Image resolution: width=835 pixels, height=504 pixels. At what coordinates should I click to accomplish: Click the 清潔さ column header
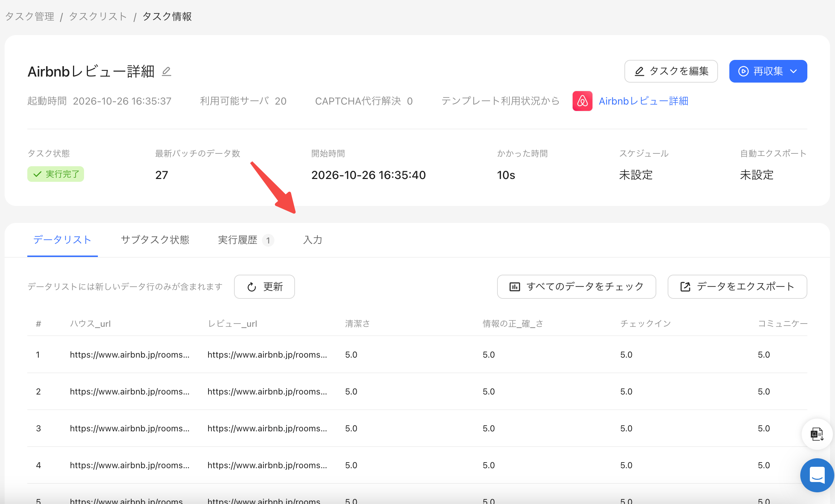pos(357,324)
